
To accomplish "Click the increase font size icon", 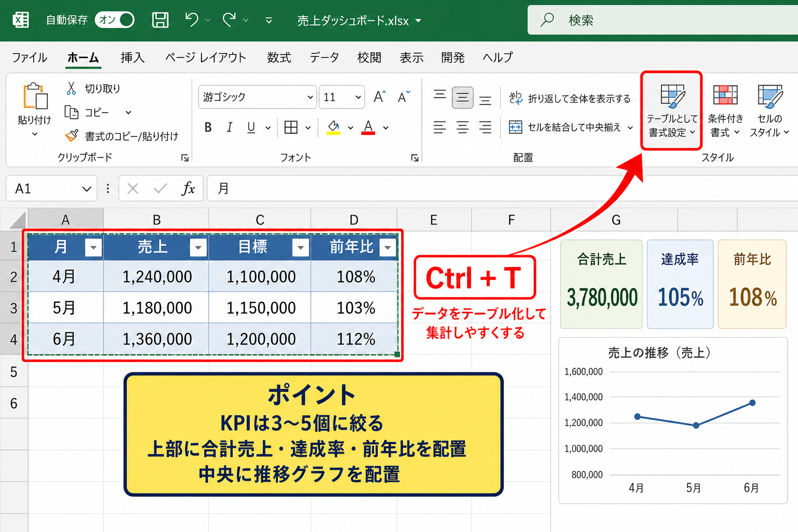I will pos(380,97).
